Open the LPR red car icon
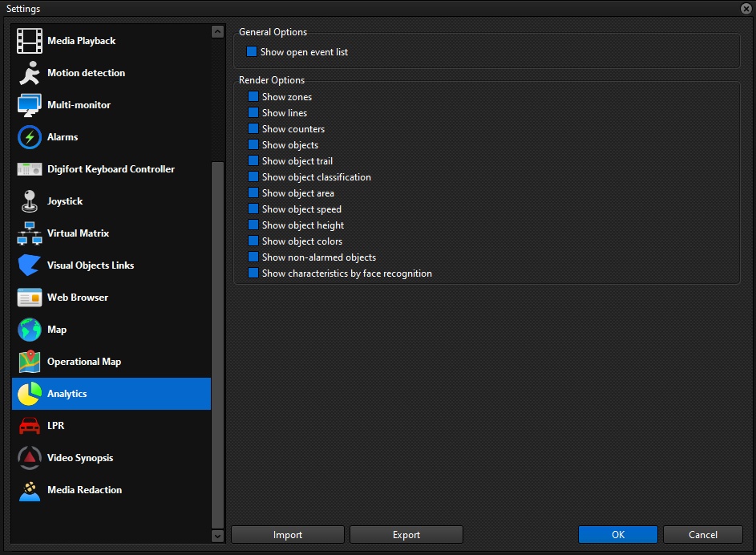 pyautogui.click(x=30, y=426)
